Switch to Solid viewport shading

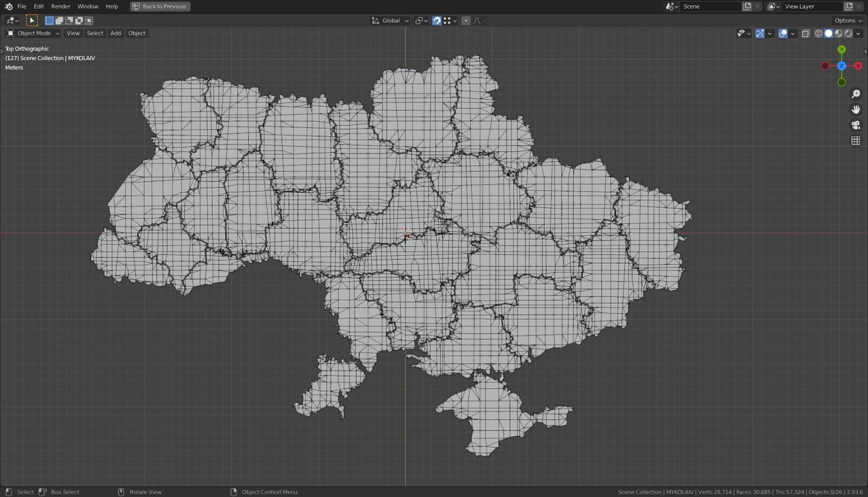tap(829, 33)
